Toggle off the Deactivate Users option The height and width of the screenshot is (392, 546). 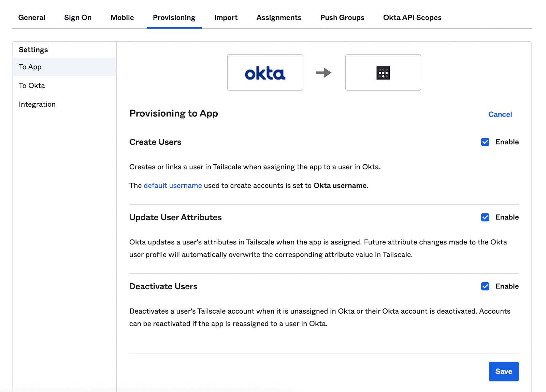click(x=485, y=286)
